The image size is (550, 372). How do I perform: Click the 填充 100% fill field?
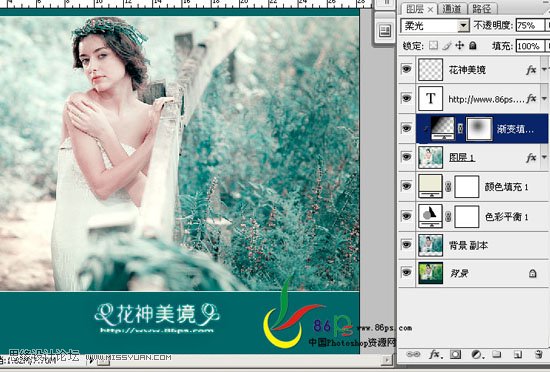[x=530, y=46]
